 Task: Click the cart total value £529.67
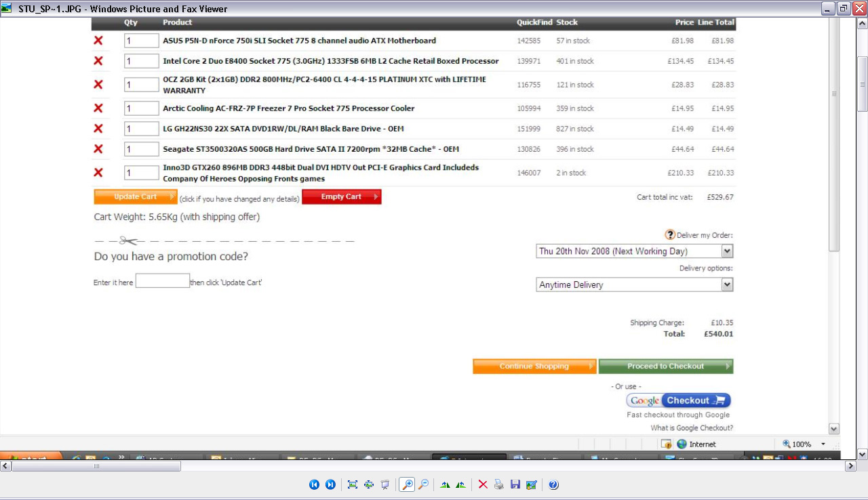click(x=719, y=197)
